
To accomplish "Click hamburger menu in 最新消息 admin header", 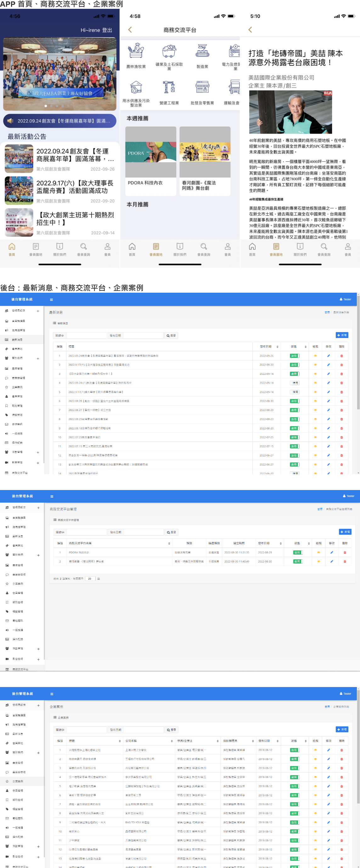I will click(x=51, y=300).
